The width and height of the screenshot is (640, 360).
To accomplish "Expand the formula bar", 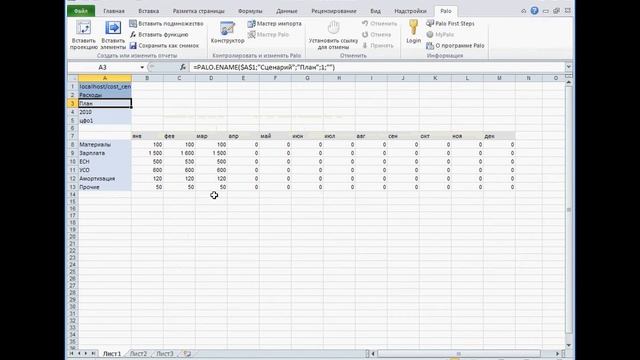I will (568, 67).
